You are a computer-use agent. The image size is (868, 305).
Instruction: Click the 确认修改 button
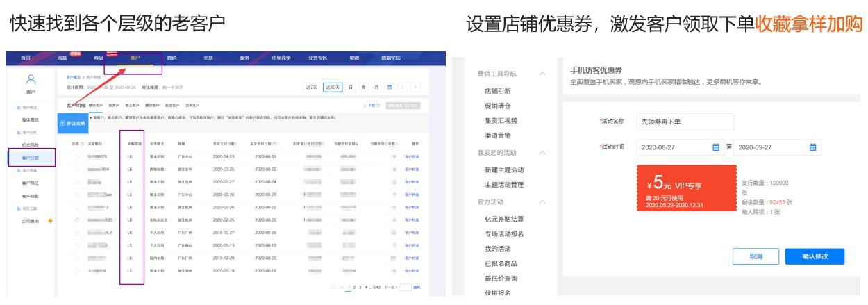coord(815,256)
